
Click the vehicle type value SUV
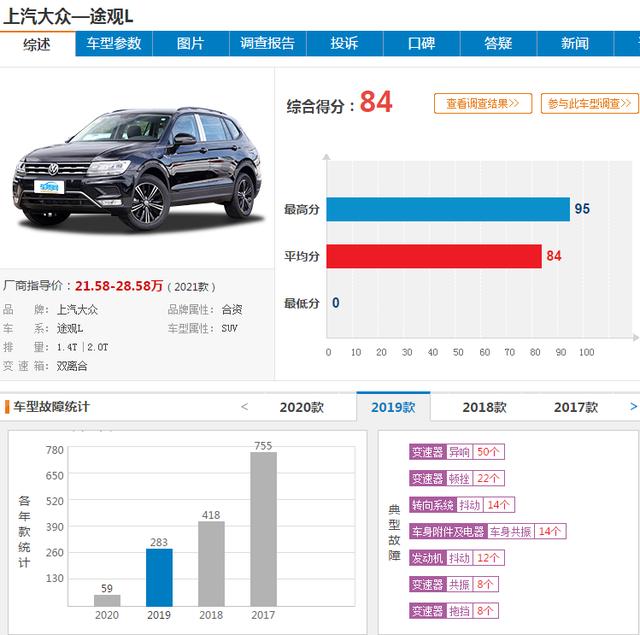click(229, 329)
